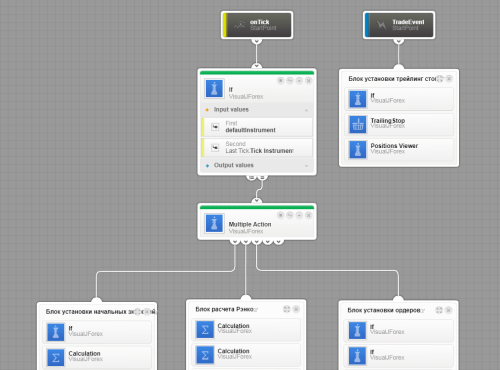Screen dimensions: 500x370
Task: Click the arrow icon beside Second Last Tick
Action: coord(215,148)
